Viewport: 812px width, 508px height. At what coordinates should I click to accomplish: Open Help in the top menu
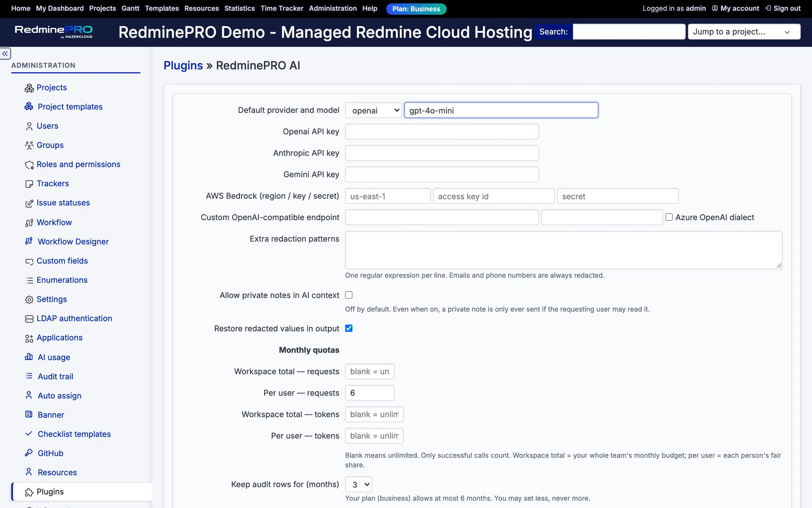(370, 8)
